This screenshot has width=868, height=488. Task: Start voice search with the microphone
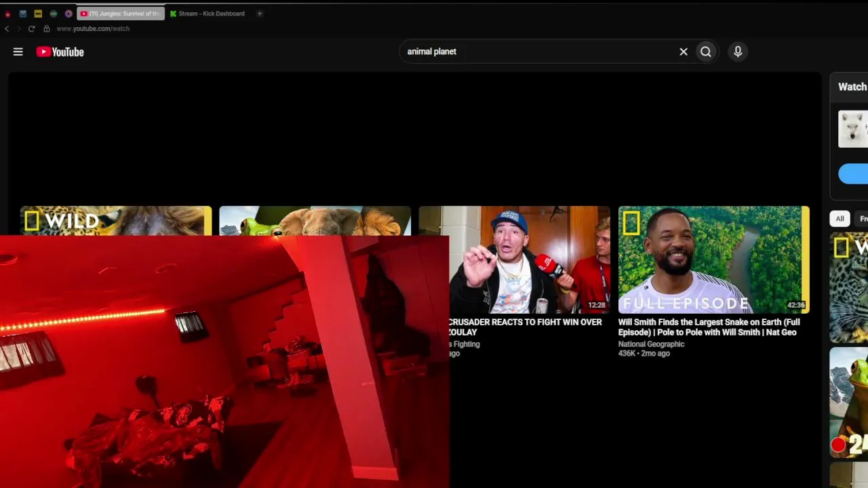point(738,52)
